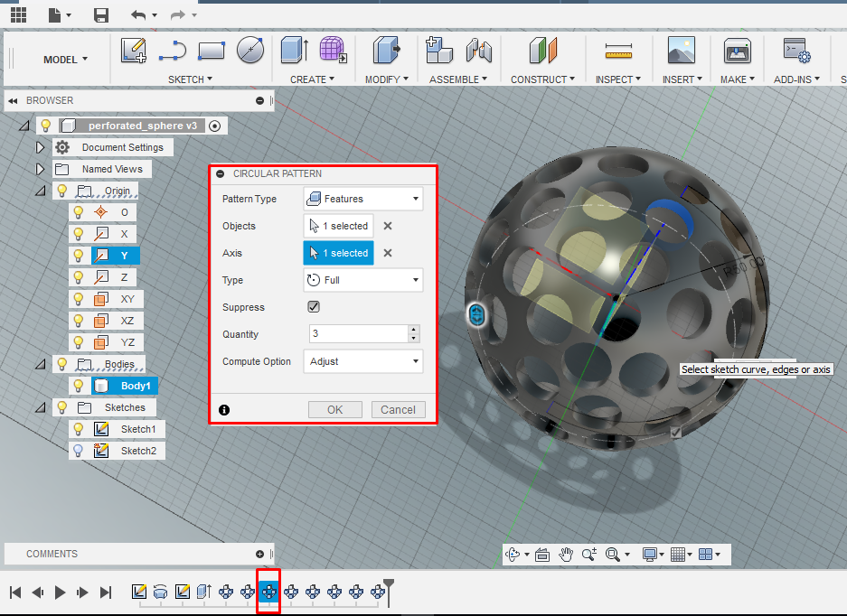Toggle visibility bulb of Sketch1

coord(79,429)
